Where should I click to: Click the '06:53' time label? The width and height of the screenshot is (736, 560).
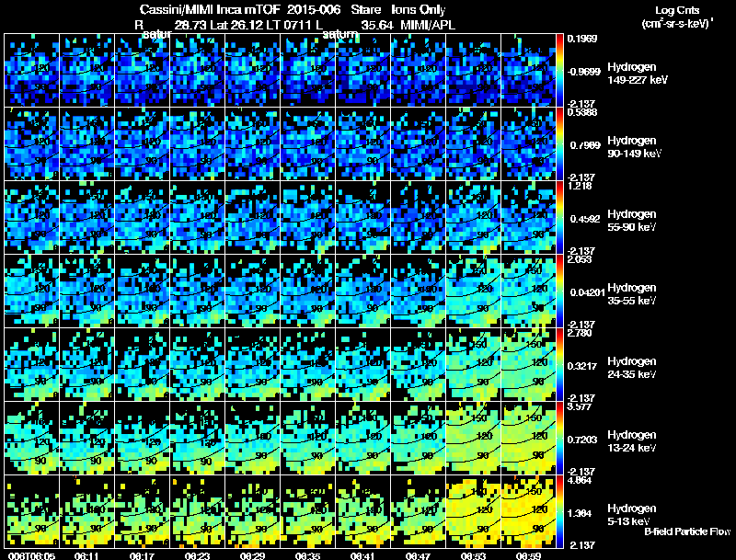tap(473, 555)
